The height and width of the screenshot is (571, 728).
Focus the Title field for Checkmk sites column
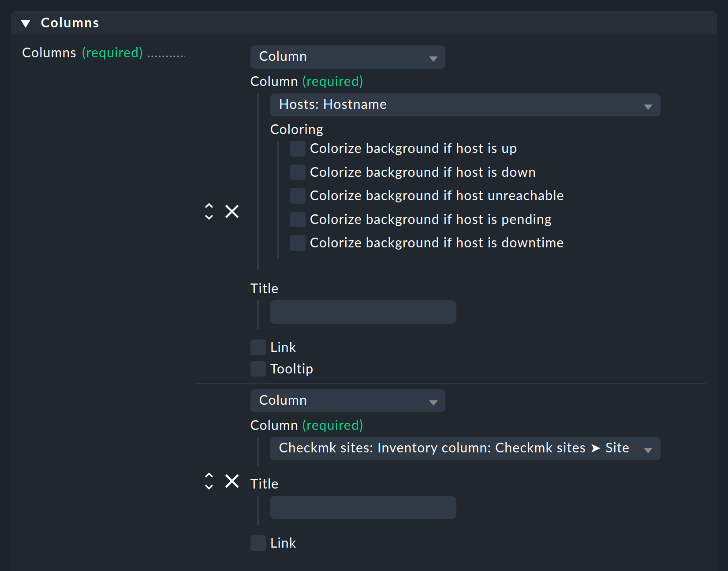(363, 508)
